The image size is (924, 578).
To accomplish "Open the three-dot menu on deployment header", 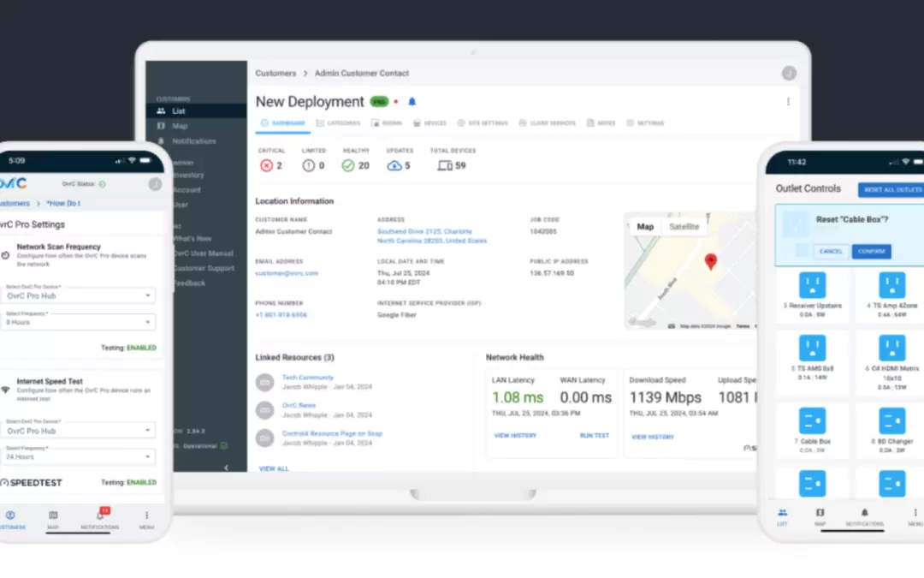I will pyautogui.click(x=788, y=101).
